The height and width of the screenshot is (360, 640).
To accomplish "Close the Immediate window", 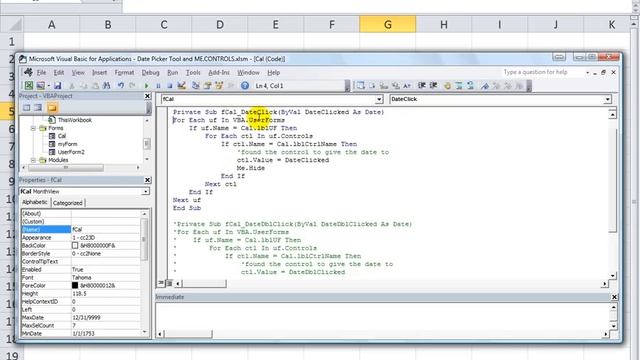I will pyautogui.click(x=614, y=297).
